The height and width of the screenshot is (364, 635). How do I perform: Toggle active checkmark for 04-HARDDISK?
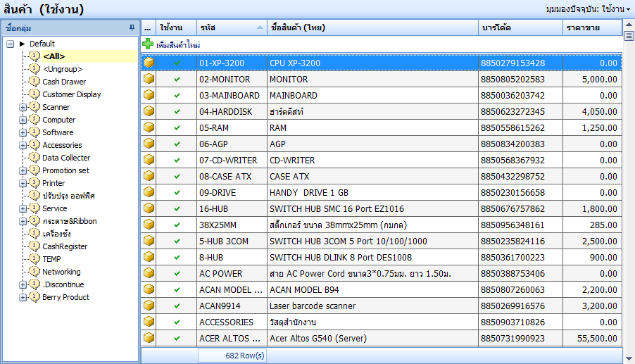pos(177,112)
